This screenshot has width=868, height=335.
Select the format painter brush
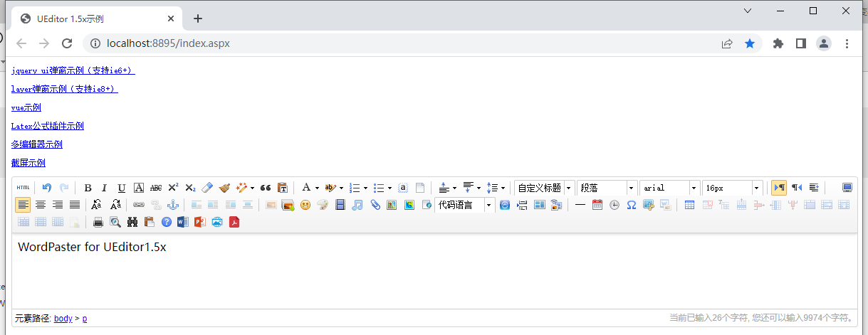(224, 188)
